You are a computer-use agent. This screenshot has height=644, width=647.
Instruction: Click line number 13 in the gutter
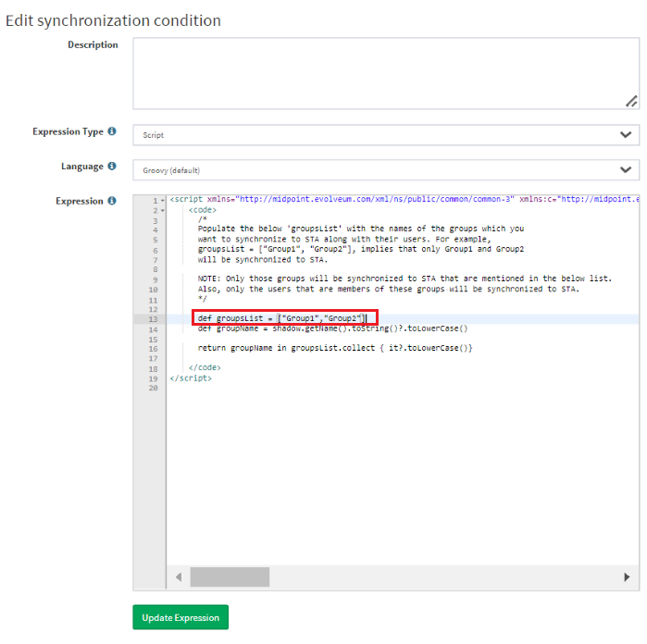click(153, 319)
